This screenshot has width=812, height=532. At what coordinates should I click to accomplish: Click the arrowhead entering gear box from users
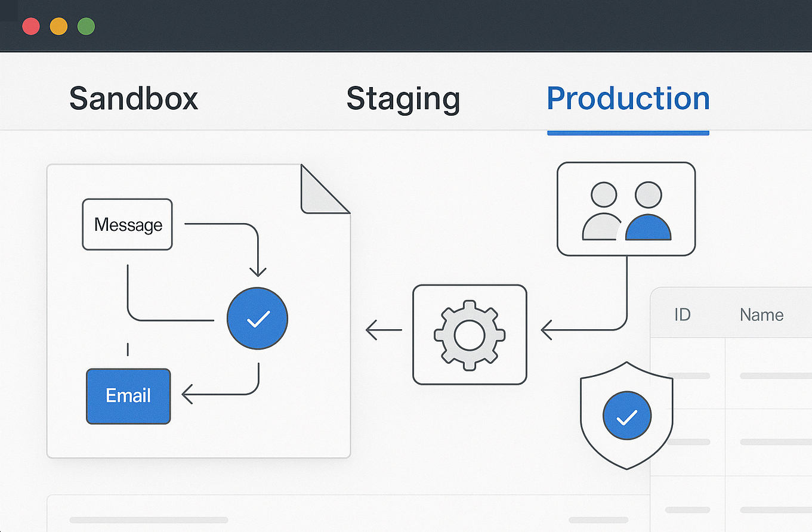click(x=547, y=329)
